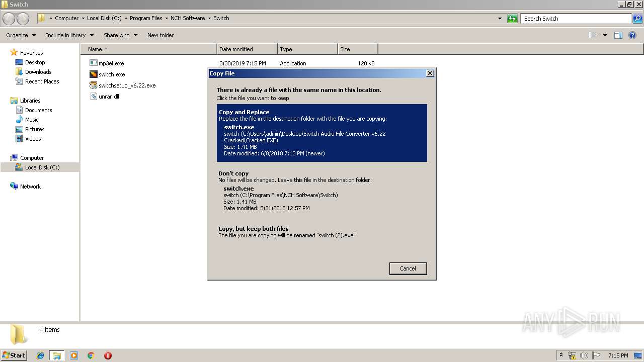Close the Copy File dialog

click(430, 73)
